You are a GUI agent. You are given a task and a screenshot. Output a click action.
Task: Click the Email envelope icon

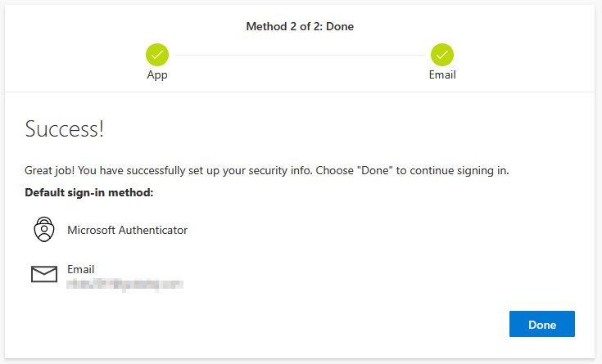44,274
